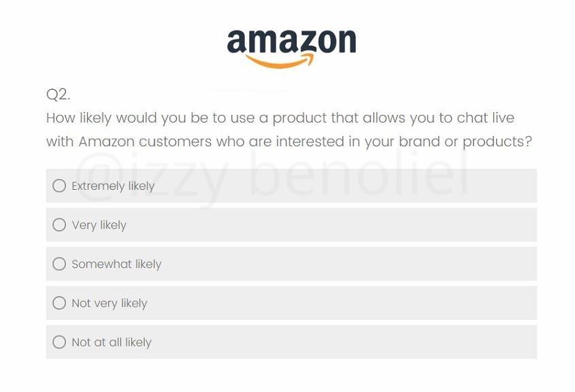Click empty gray area of Extremely likely row
Screen dimensions: 575x392
(345, 186)
